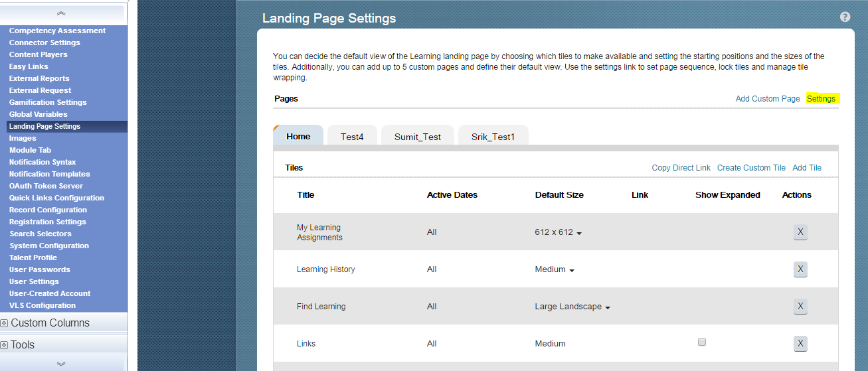868x371 pixels.
Task: Open Gamification Settings in sidebar
Action: click(x=48, y=102)
